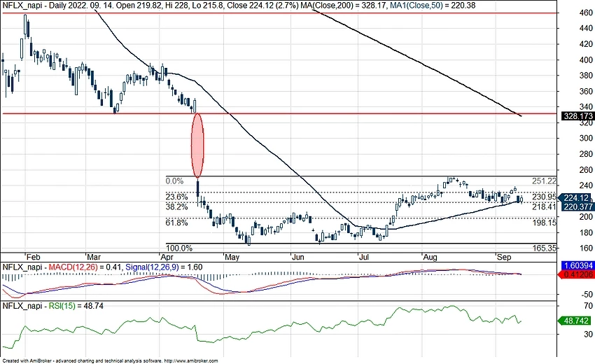The image size is (595, 364).
Task: Click the 0.0% Fibonacci level label
Action: click(x=174, y=181)
